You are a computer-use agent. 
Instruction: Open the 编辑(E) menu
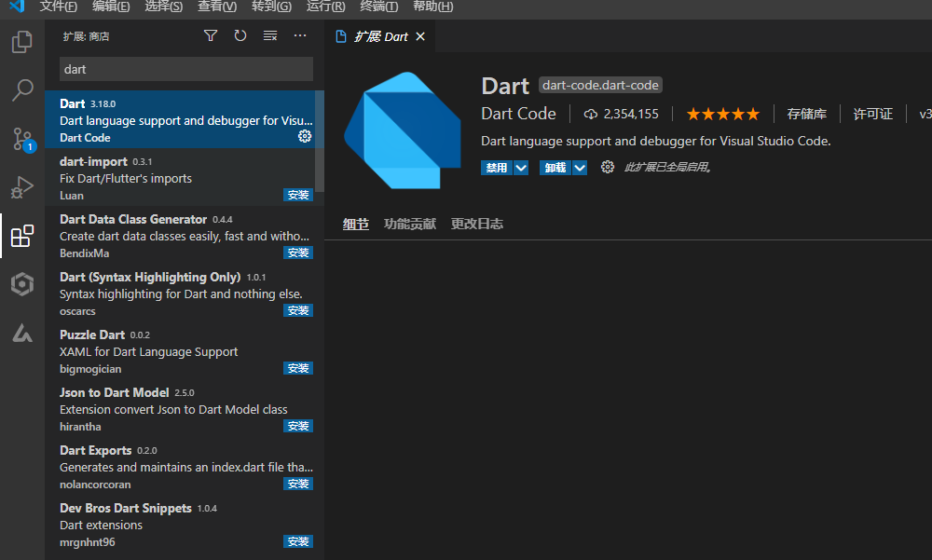coord(111,7)
